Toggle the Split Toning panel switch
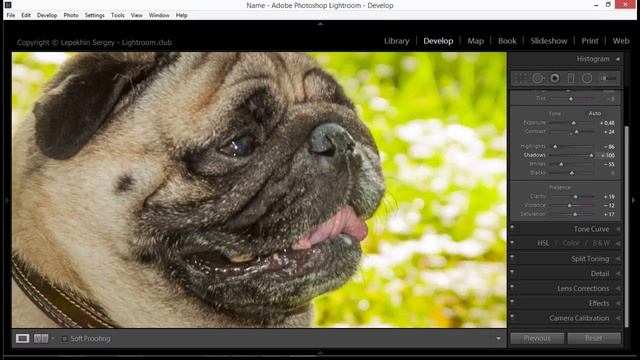Image resolution: width=640 pixels, height=360 pixels. click(x=512, y=257)
